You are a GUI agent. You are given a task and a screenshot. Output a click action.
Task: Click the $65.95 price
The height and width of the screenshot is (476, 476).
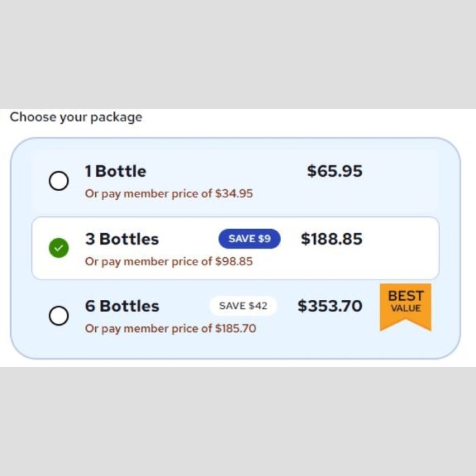click(335, 171)
